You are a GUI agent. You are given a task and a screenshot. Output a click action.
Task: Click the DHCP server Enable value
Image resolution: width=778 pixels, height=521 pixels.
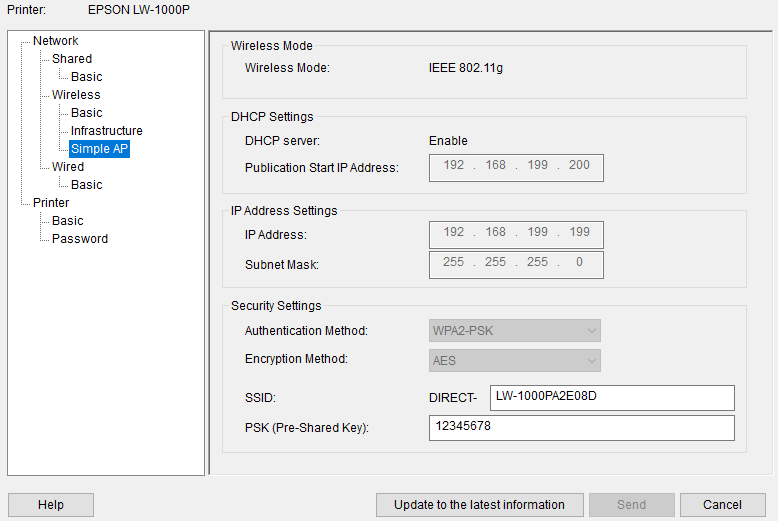pos(448,141)
